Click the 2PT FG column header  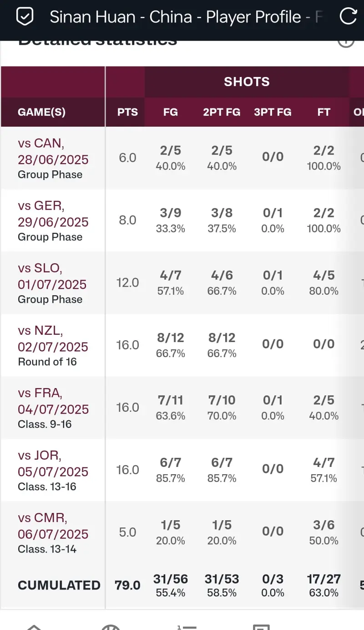pyautogui.click(x=222, y=112)
